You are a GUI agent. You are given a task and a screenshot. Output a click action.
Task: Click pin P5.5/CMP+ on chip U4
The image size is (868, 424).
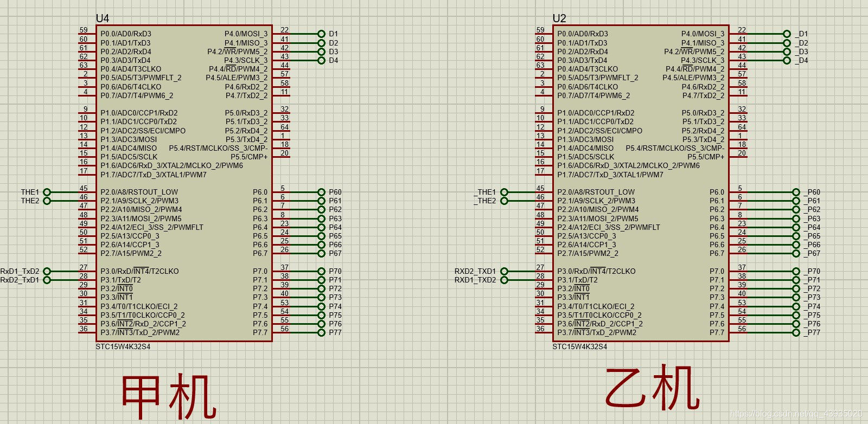[249, 157]
